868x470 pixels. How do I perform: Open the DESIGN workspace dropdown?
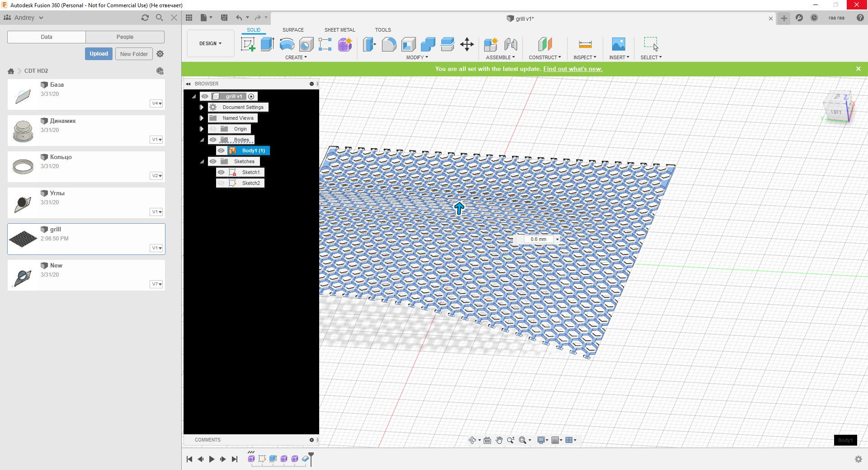[211, 43]
